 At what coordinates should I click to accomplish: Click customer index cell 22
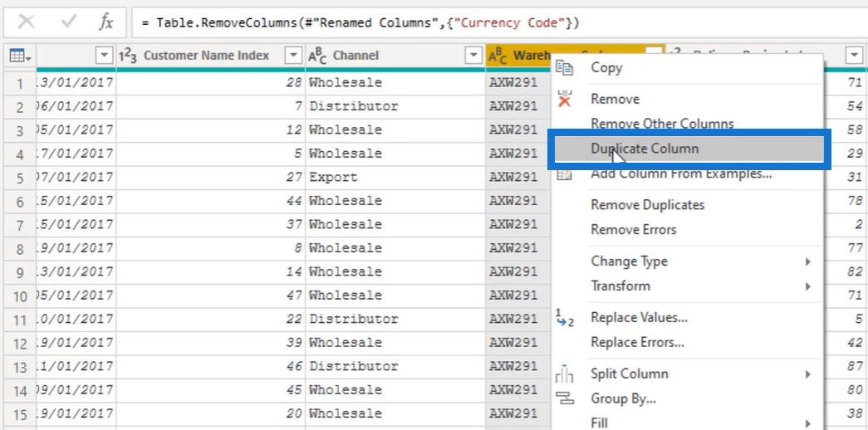point(210,320)
